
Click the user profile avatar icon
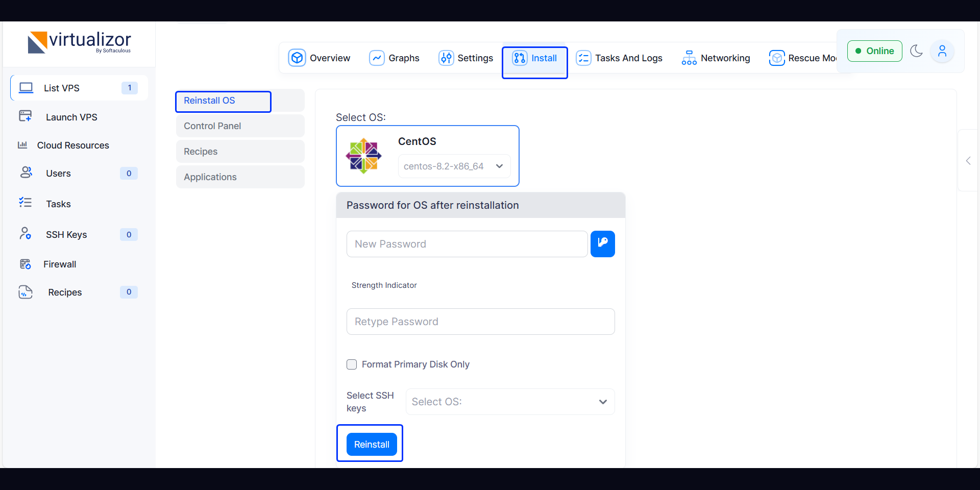pyautogui.click(x=942, y=51)
